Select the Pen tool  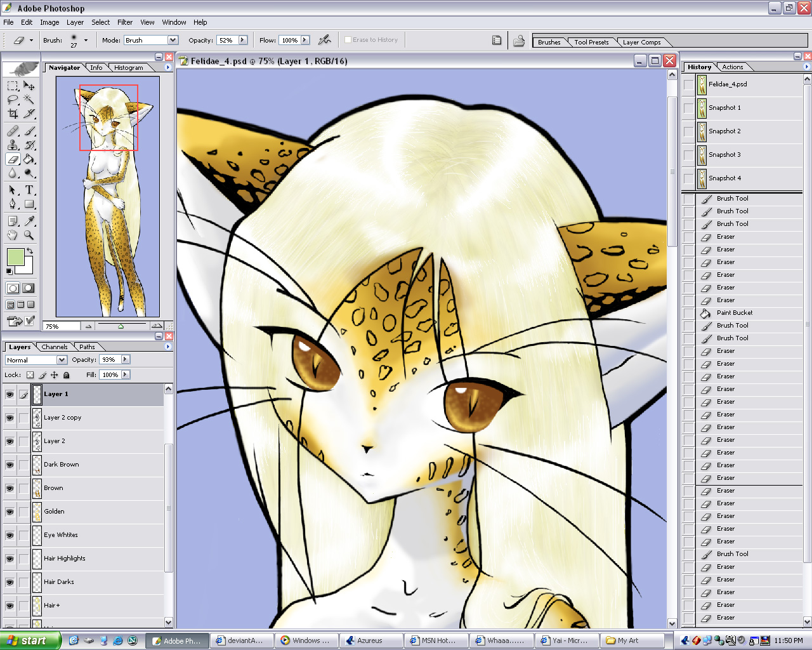[13, 204]
